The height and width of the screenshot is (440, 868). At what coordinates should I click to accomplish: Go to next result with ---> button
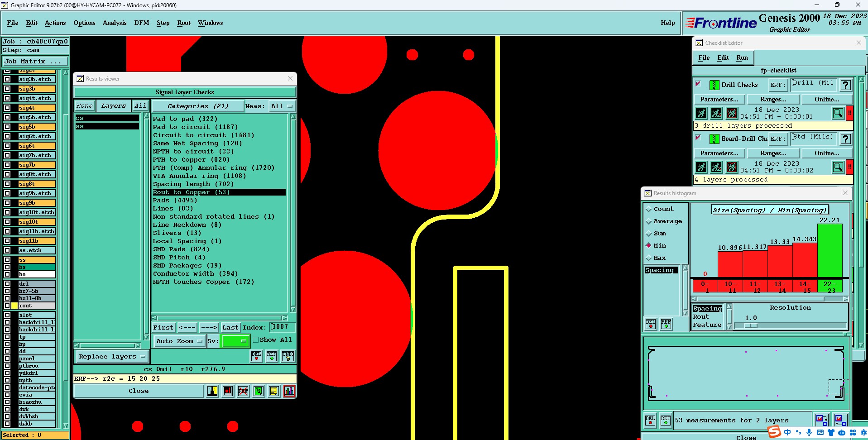point(209,327)
